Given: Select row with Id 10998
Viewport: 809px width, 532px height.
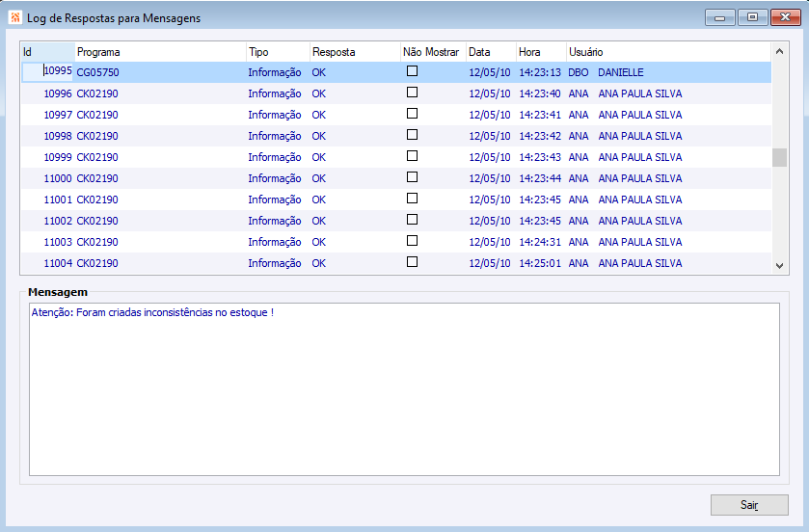Looking at the screenshot, I should (396, 136).
